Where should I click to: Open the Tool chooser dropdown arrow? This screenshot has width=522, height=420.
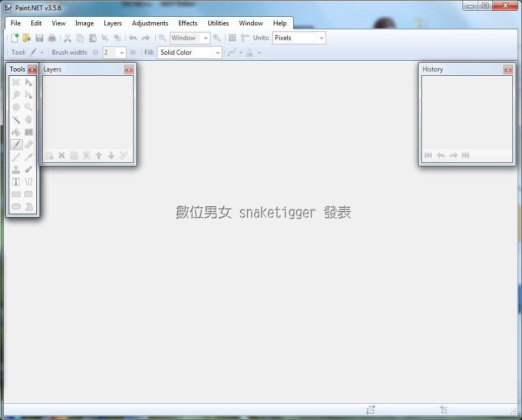[42, 52]
